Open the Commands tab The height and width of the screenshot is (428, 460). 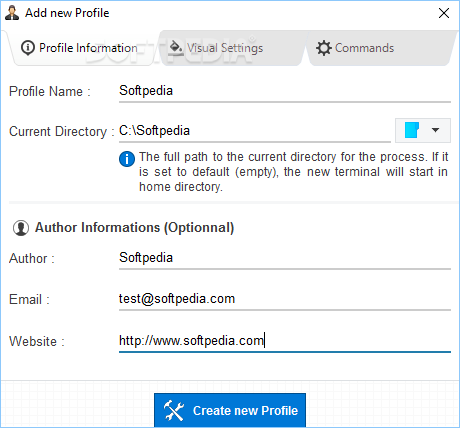364,48
